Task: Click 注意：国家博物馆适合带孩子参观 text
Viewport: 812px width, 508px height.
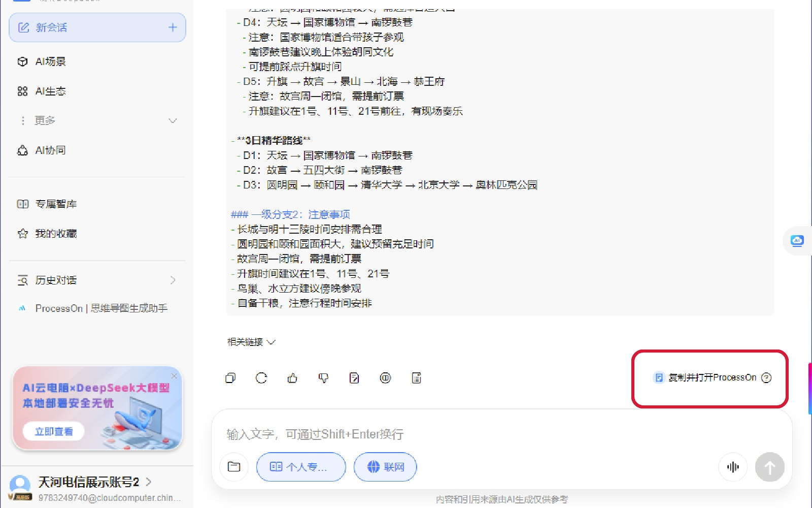Action: 326,37
